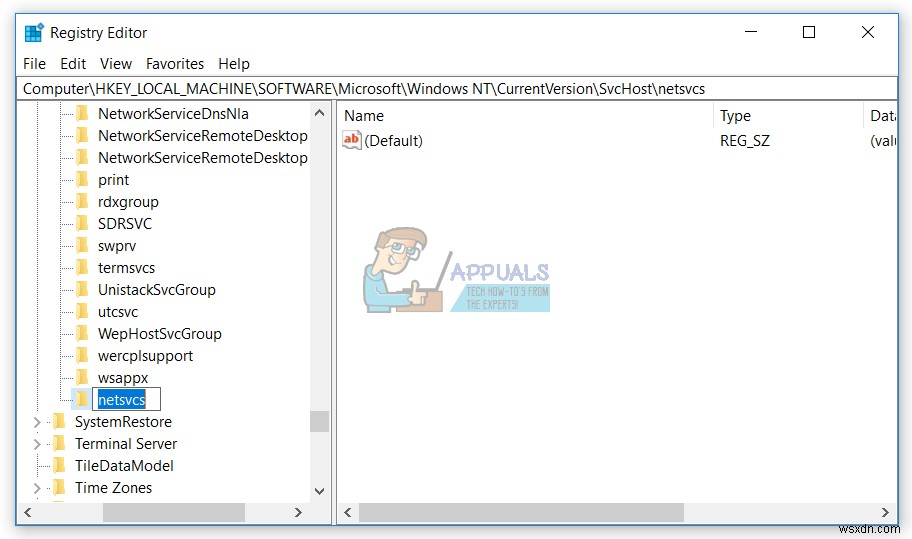Select the wercplsupport registry key
The image size is (912, 539).
(145, 356)
